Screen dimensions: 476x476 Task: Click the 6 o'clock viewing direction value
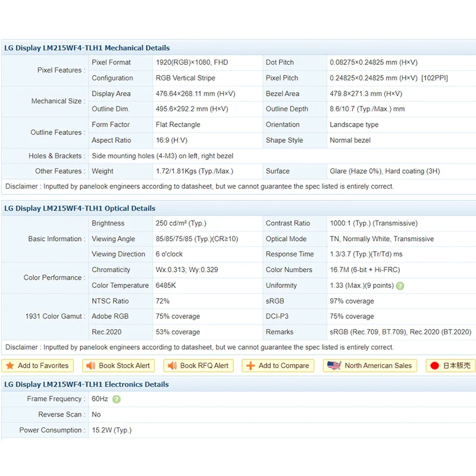pyautogui.click(x=169, y=254)
